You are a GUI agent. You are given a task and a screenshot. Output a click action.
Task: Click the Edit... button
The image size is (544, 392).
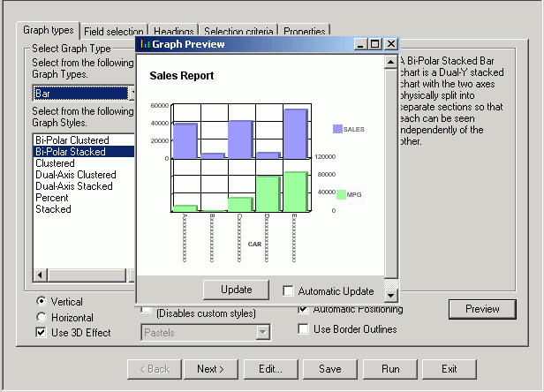(270, 369)
